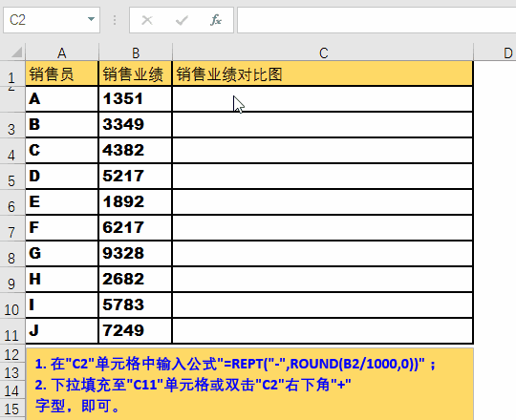This screenshot has width=516, height=420.
Task: Select column A header
Action: point(62,52)
